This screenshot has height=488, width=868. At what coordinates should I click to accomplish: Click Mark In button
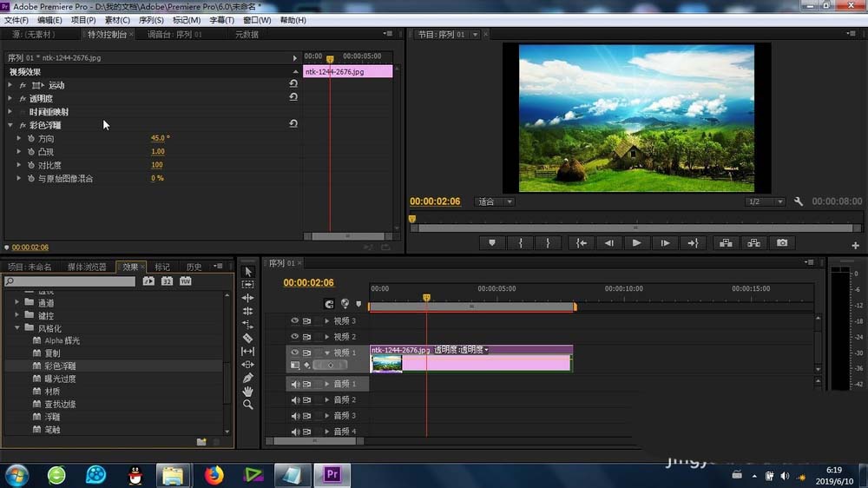click(x=520, y=242)
